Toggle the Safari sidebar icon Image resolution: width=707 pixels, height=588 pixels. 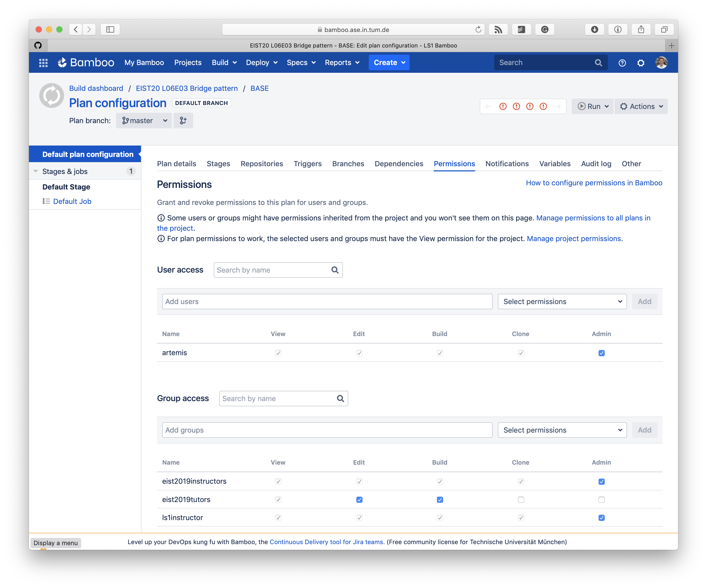(110, 30)
